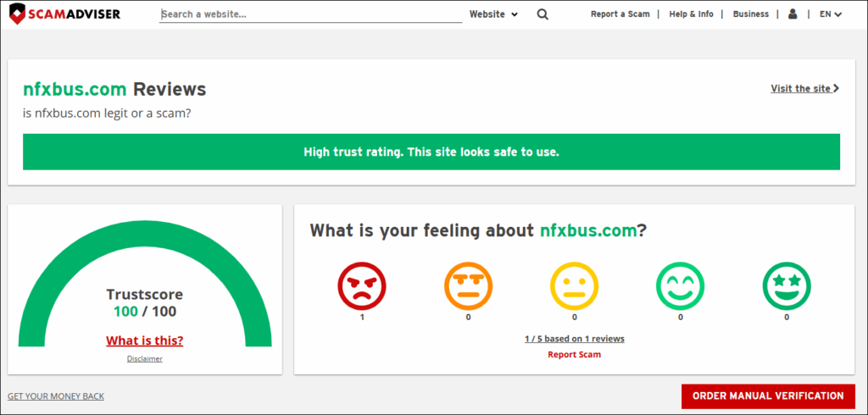Open the Website search type dropdown
This screenshot has height=415, width=868.
click(494, 14)
